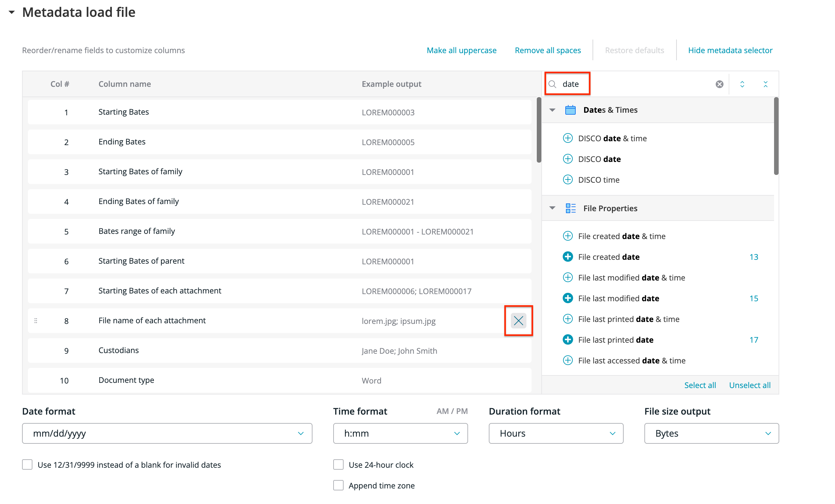Remove the File name of each attachment column
Viewport: 835px width, 504px height.
518,320
